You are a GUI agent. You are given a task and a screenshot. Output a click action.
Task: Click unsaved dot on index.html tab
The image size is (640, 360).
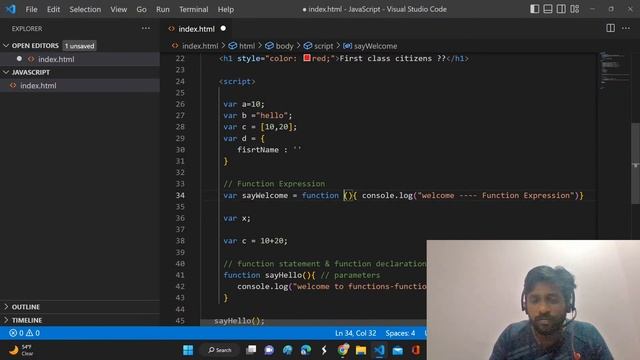point(223,29)
